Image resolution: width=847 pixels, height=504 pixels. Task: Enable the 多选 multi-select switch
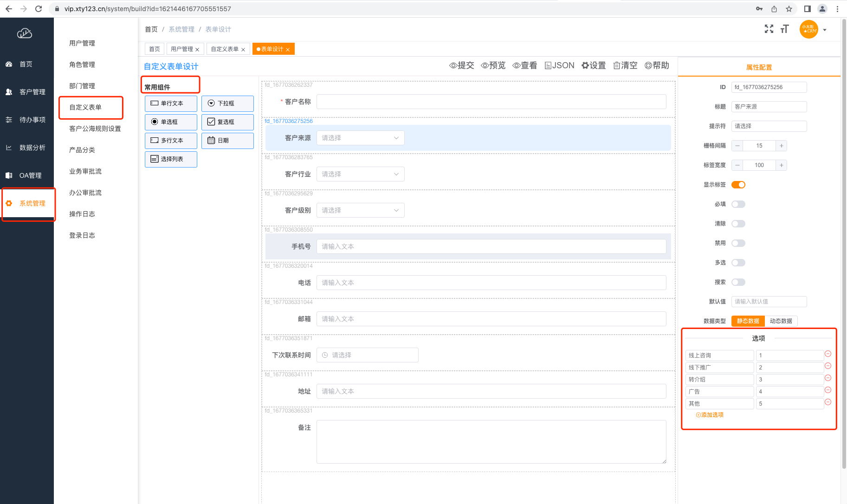[738, 263]
